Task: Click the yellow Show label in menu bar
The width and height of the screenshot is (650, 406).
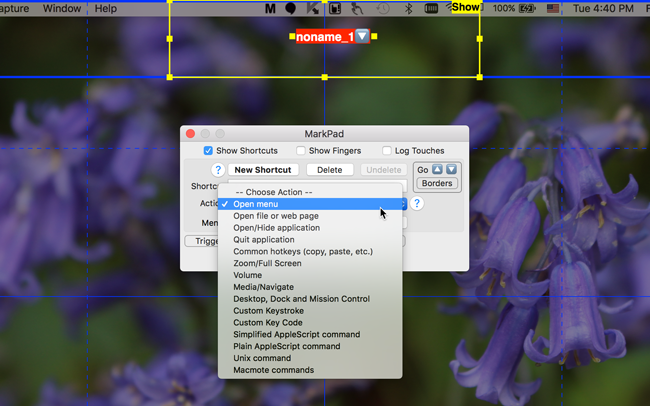Action: [x=466, y=7]
